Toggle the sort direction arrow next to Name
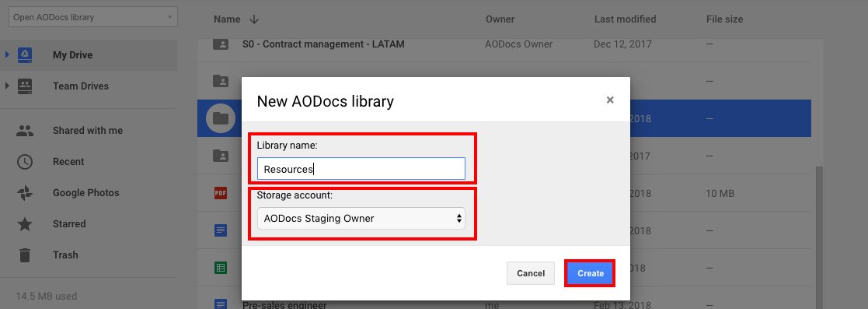 (254, 19)
